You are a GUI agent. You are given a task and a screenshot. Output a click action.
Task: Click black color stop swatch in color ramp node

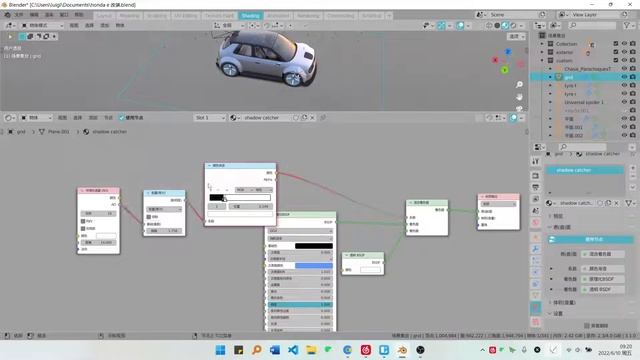click(216, 198)
